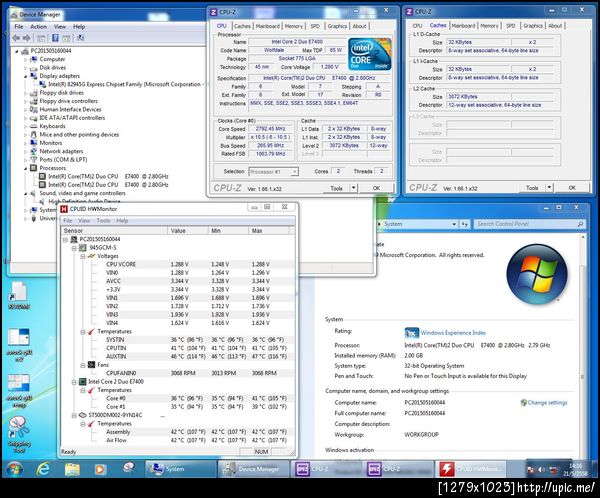Open System address bar dropdown arrow
Screen dimensions: 600x498
point(454,224)
